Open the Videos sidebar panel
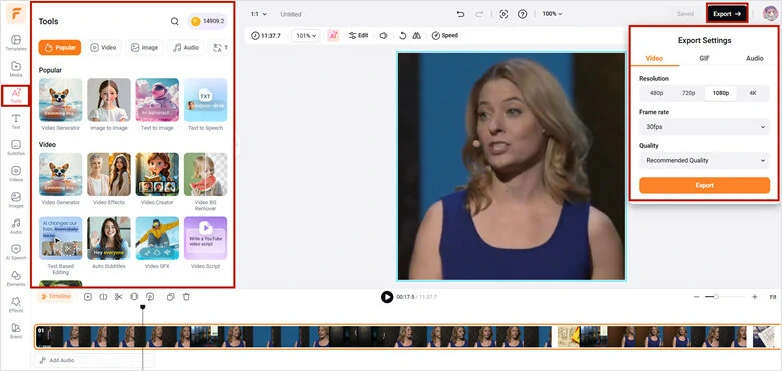The width and height of the screenshot is (782, 371). 15,174
